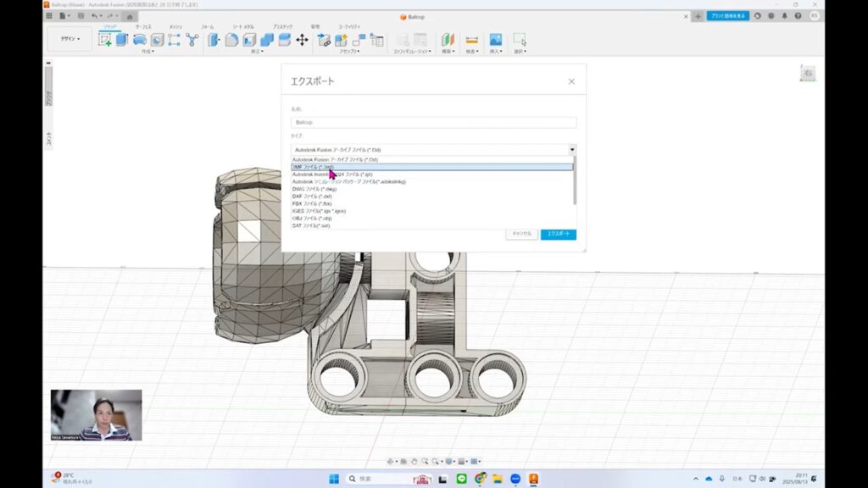Pick the Select tool dashed-box icon
The width and height of the screenshot is (868, 488).
[520, 39]
